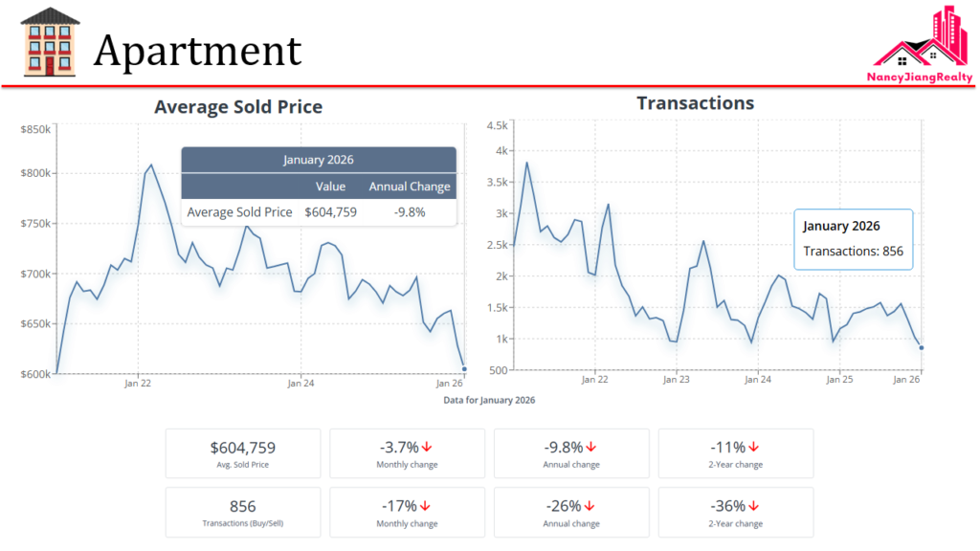This screenshot has width=980, height=551.
Task: Click red down arrow beside -9.8% card
Action: [591, 447]
